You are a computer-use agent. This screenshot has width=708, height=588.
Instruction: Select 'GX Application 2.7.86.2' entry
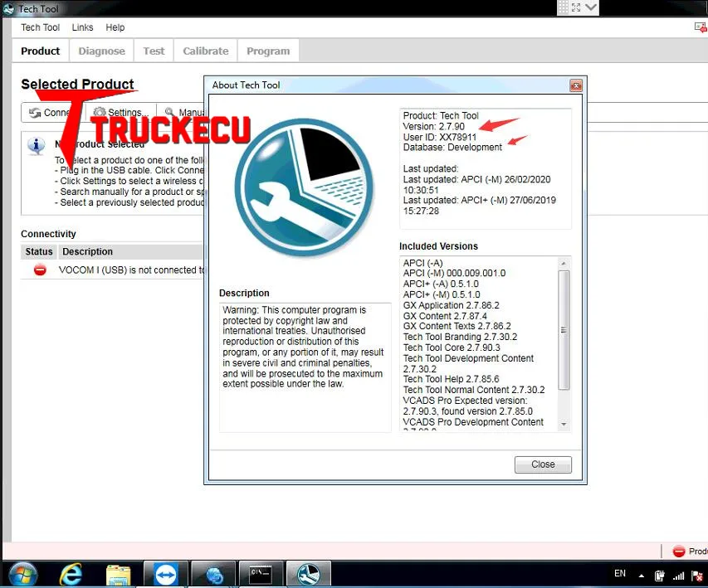[x=451, y=305]
